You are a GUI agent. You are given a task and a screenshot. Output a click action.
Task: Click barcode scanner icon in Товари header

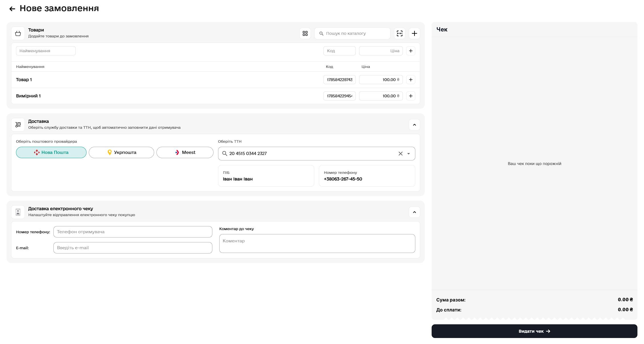click(x=400, y=33)
